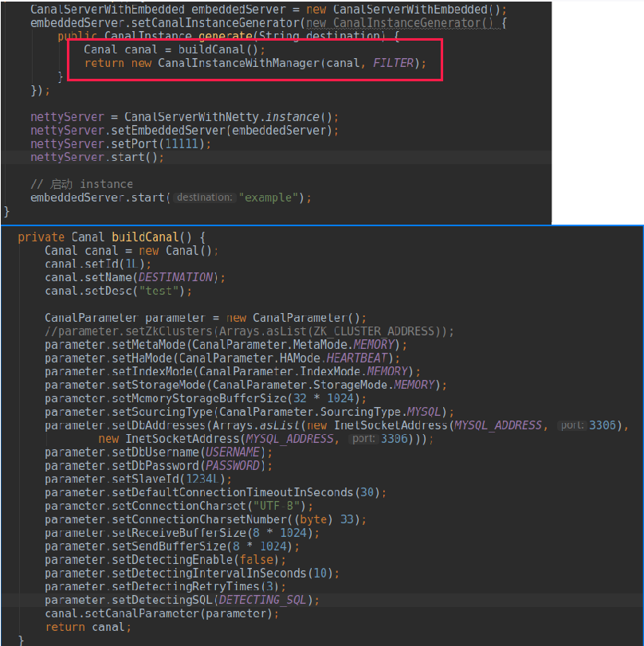644x646 pixels.
Task: Click the CanalServerWithEmbedded declaration line
Action: (x=269, y=9)
